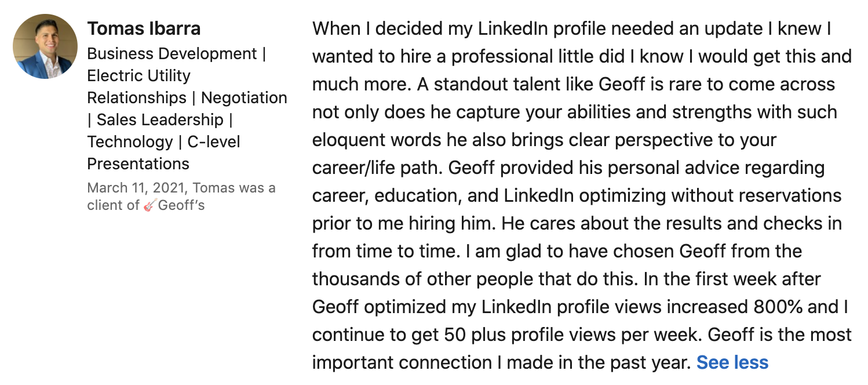Click the word Negotiation in the headline

[244, 98]
